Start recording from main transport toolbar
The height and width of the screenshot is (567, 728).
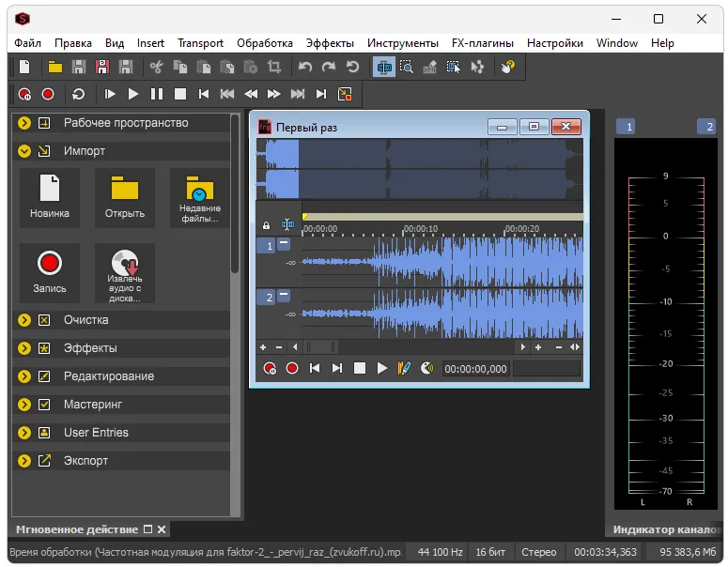[x=48, y=94]
